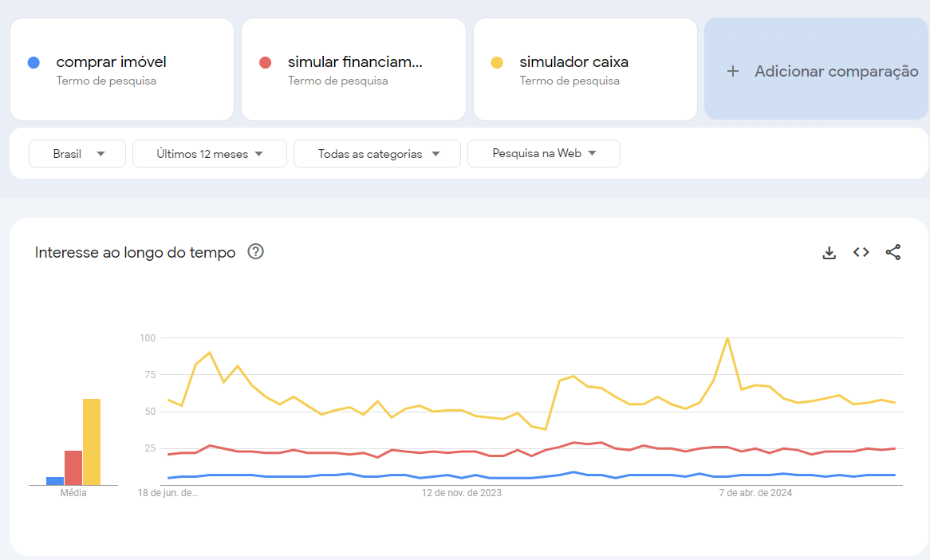Select the 'Interesse ao longo do tempo' heading
The height and width of the screenshot is (560, 930).
coord(135,252)
